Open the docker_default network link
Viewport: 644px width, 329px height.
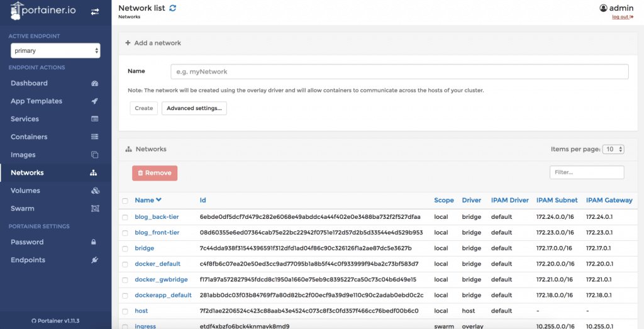[x=158, y=264]
